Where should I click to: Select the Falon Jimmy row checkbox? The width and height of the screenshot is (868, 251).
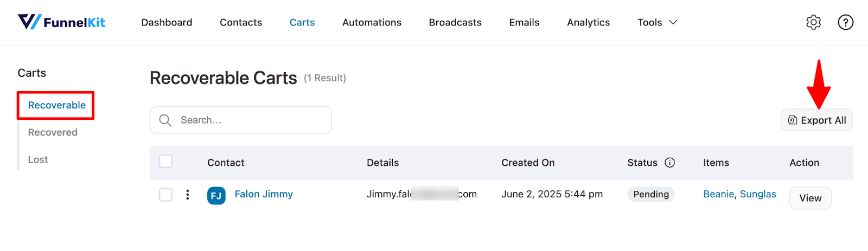(x=165, y=195)
